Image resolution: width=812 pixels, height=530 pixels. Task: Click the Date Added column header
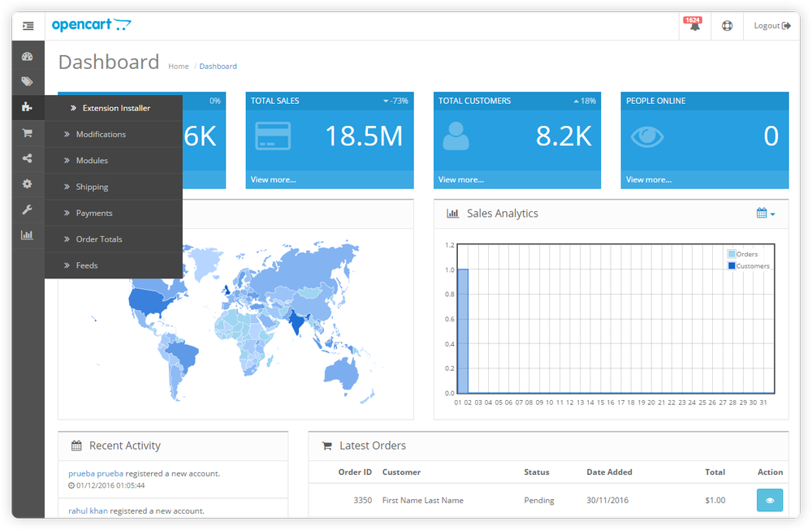click(609, 472)
